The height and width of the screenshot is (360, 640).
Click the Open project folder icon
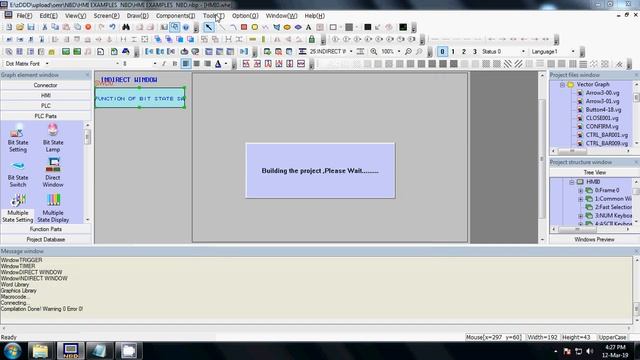point(20,27)
